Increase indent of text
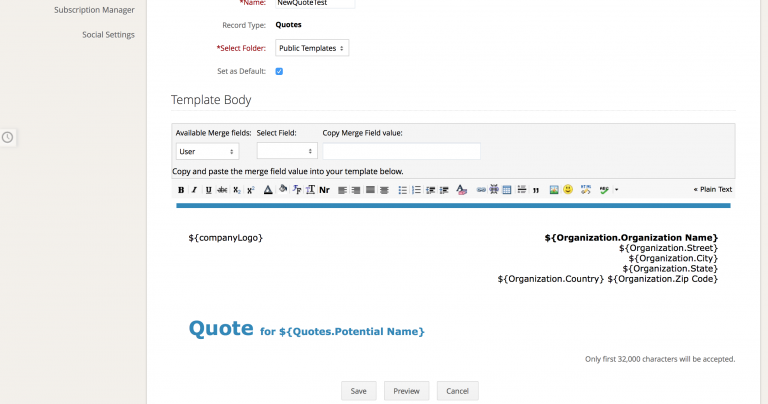The height and width of the screenshot is (404, 768). point(444,190)
